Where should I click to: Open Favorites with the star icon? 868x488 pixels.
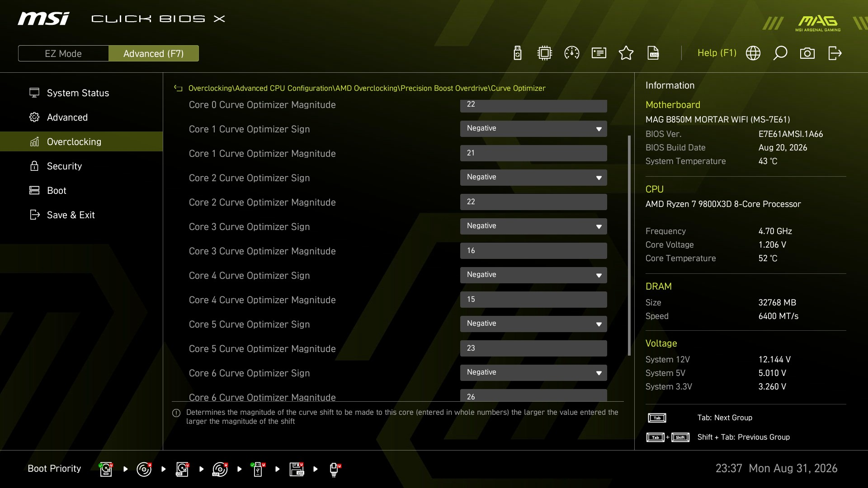[626, 53]
